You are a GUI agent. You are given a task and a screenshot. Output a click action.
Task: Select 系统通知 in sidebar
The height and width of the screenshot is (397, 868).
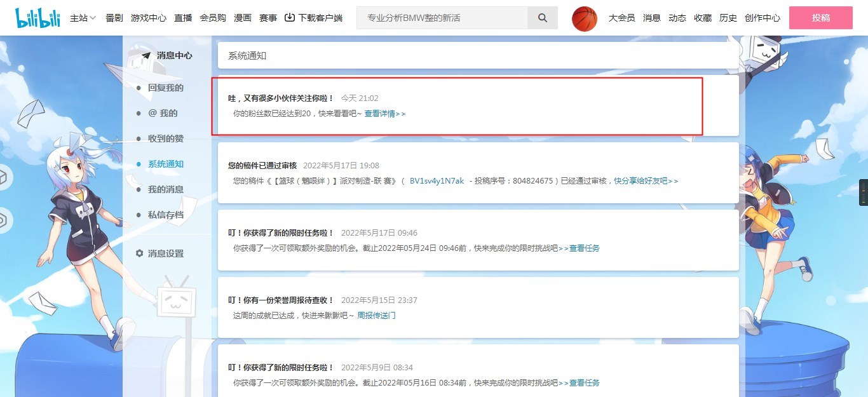click(x=166, y=164)
